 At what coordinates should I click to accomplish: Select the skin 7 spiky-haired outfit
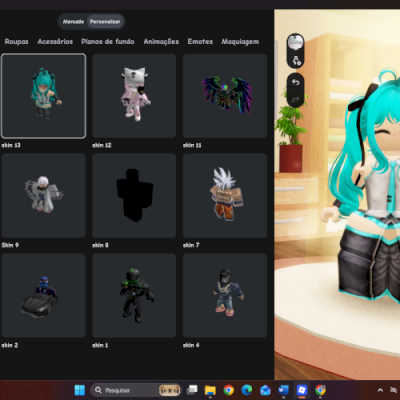click(x=225, y=196)
